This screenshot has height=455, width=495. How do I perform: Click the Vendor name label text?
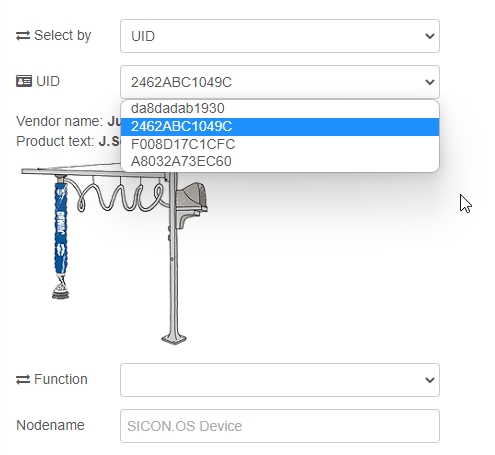(x=60, y=121)
